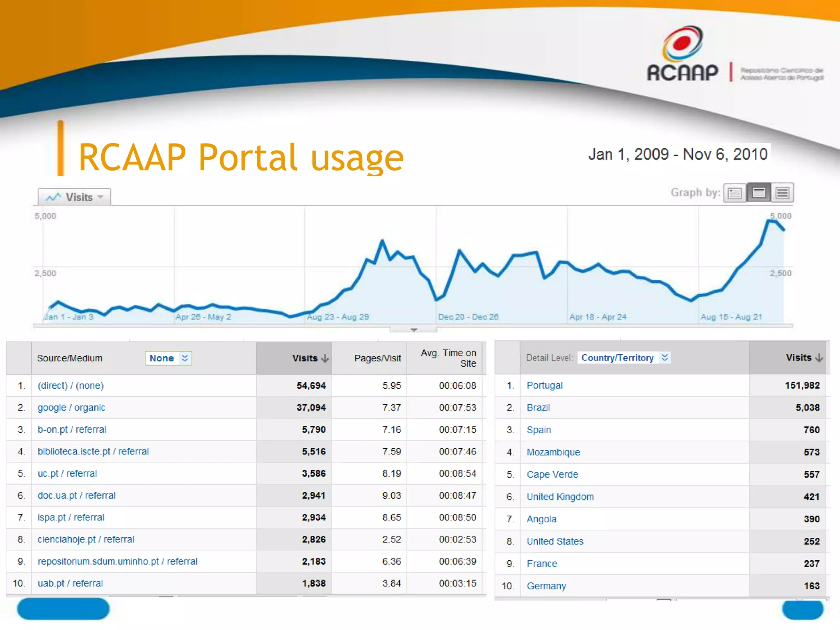The height and width of the screenshot is (630, 840).
Task: Select the week graph-by icon
Action: pyautogui.click(x=759, y=193)
